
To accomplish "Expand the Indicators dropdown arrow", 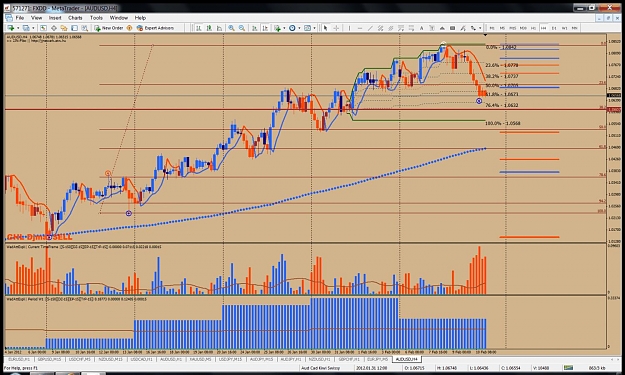I will [x=284, y=28].
